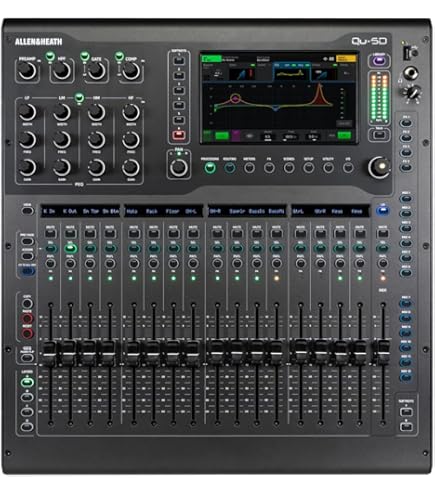Select the LF GAIN knob in PEQ
The image size is (435, 495).
pos(27,167)
